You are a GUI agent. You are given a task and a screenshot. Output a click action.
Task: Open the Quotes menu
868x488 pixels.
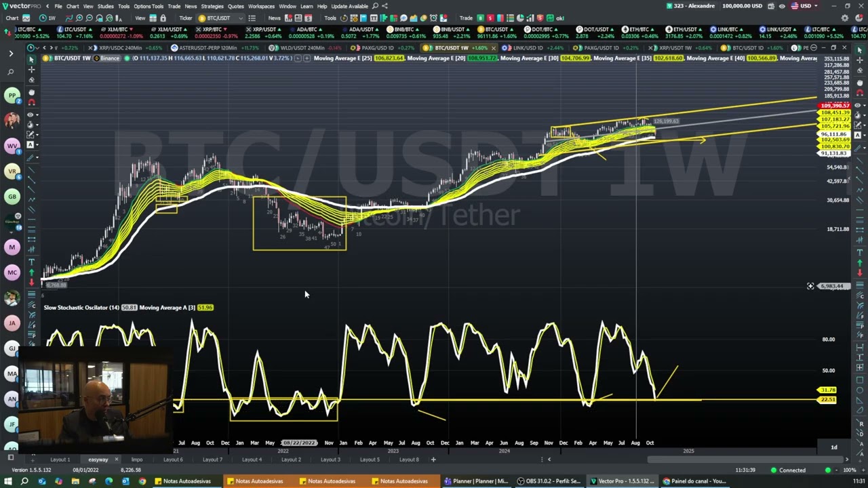(x=235, y=6)
